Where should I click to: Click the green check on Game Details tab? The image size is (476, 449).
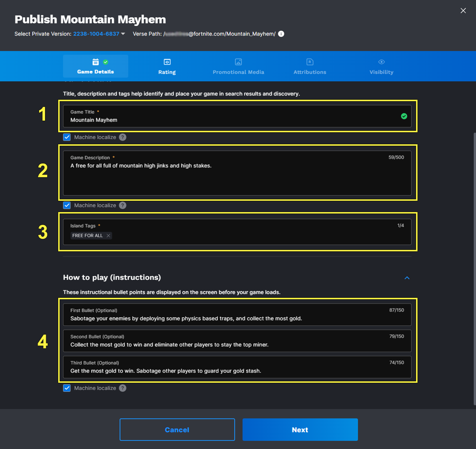(105, 62)
